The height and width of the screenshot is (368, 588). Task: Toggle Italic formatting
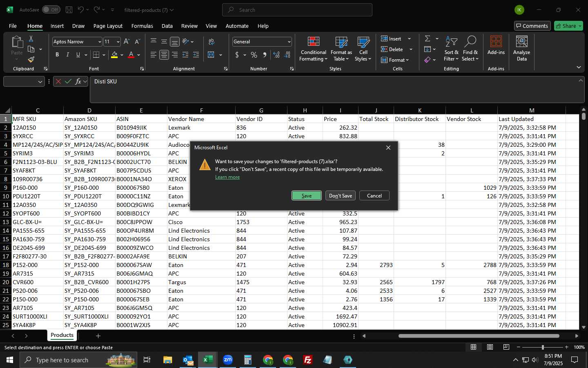pos(68,55)
